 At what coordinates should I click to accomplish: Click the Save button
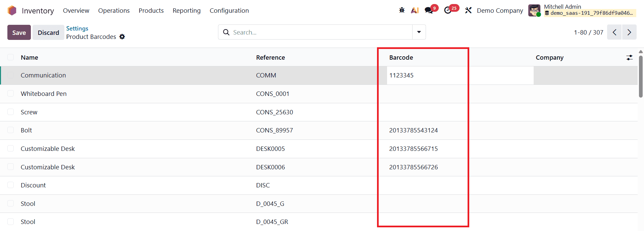(19, 33)
